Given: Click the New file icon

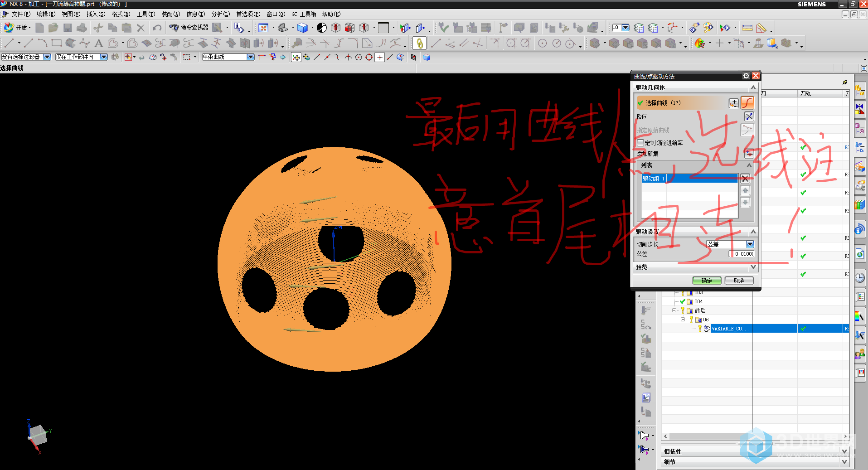Looking at the screenshot, I should click(x=40, y=28).
